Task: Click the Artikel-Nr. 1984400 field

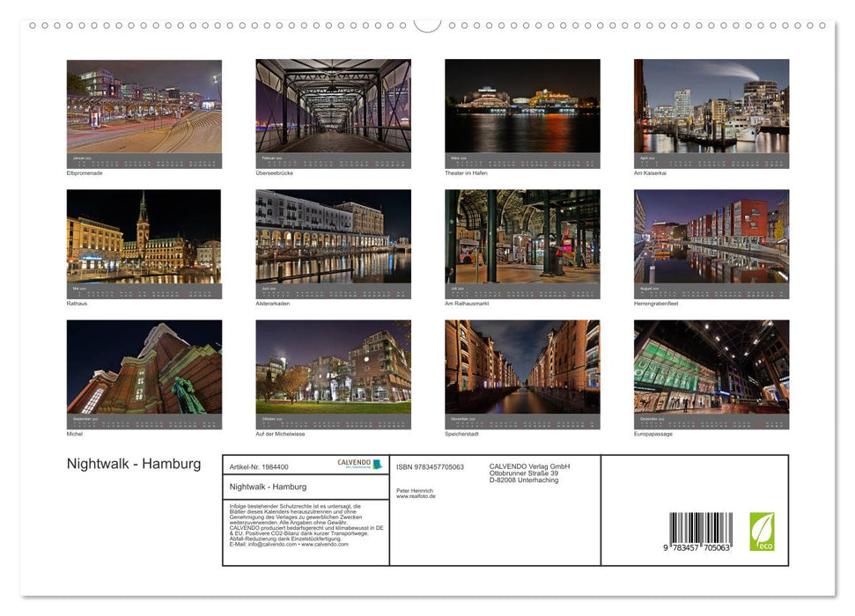Action: pos(259,467)
